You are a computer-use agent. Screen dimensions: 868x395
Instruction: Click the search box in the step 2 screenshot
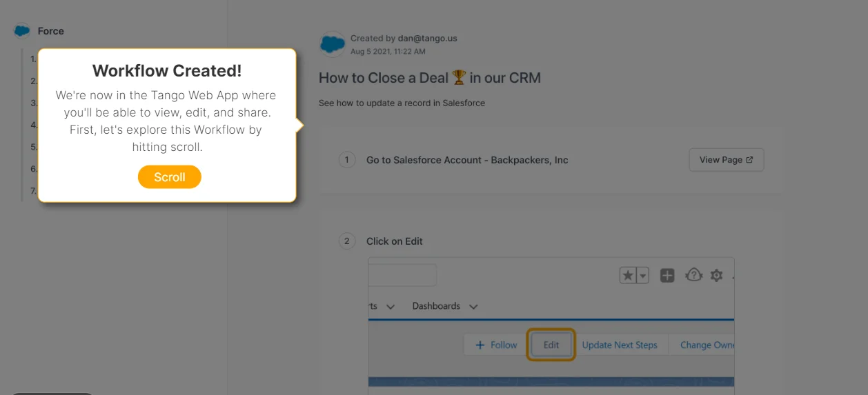click(402, 275)
